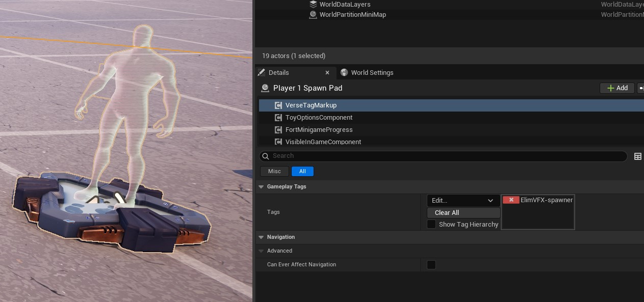Image resolution: width=644 pixels, height=302 pixels.
Task: Remove the ElimVFX-spawner tag
Action: pos(511,200)
